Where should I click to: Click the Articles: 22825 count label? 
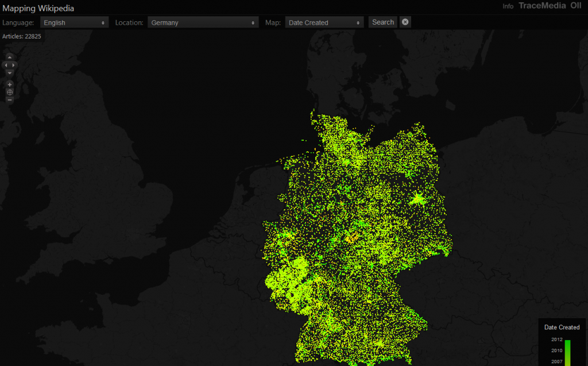pyautogui.click(x=22, y=36)
